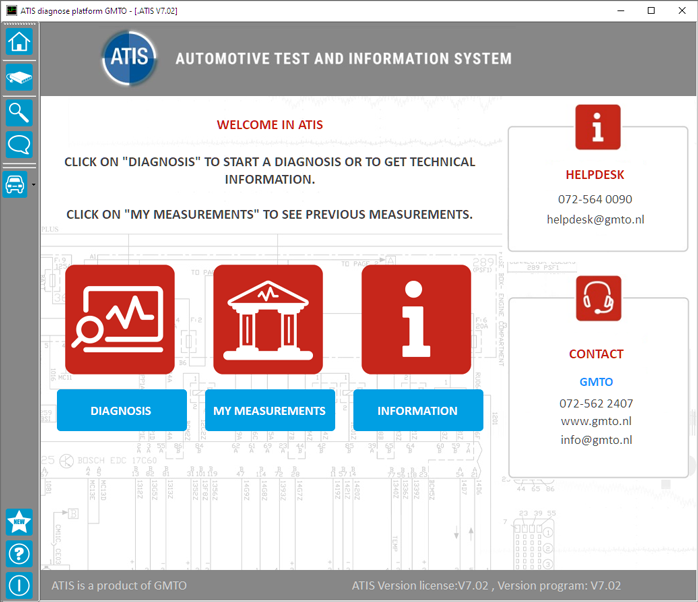Open the MY MEASUREMENTS button
Image resolution: width=698 pixels, height=602 pixels.
[270, 410]
